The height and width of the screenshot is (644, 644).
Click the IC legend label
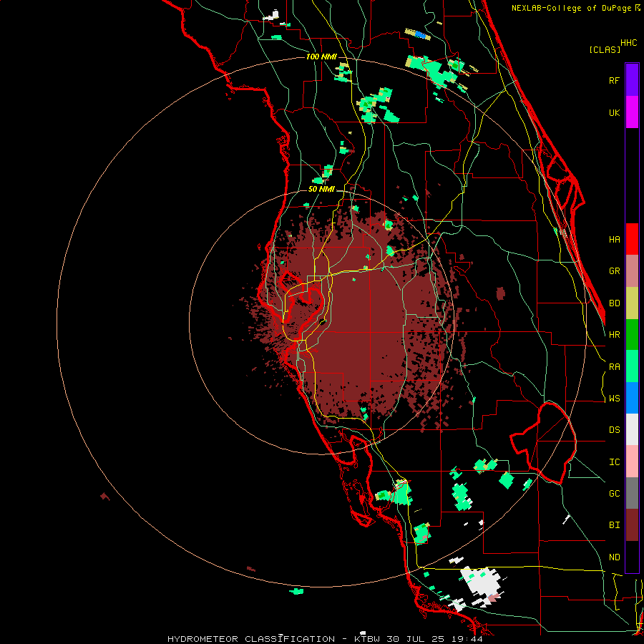pyautogui.click(x=614, y=462)
